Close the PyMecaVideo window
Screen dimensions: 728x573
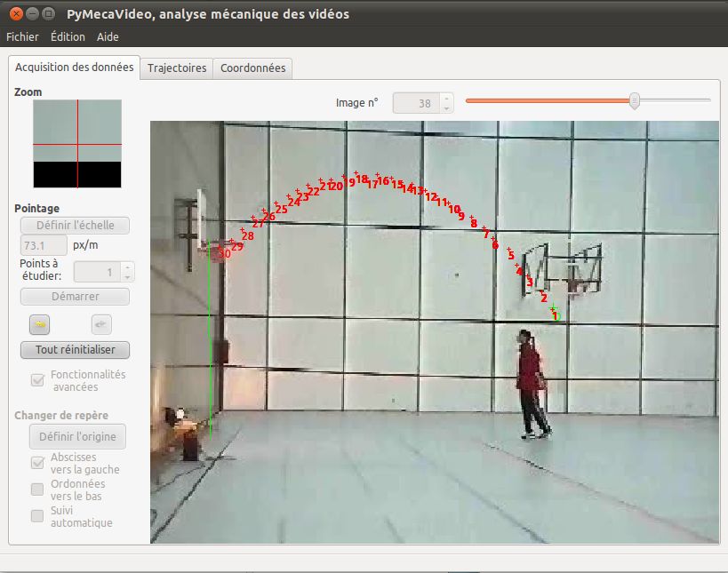pyautogui.click(x=15, y=14)
